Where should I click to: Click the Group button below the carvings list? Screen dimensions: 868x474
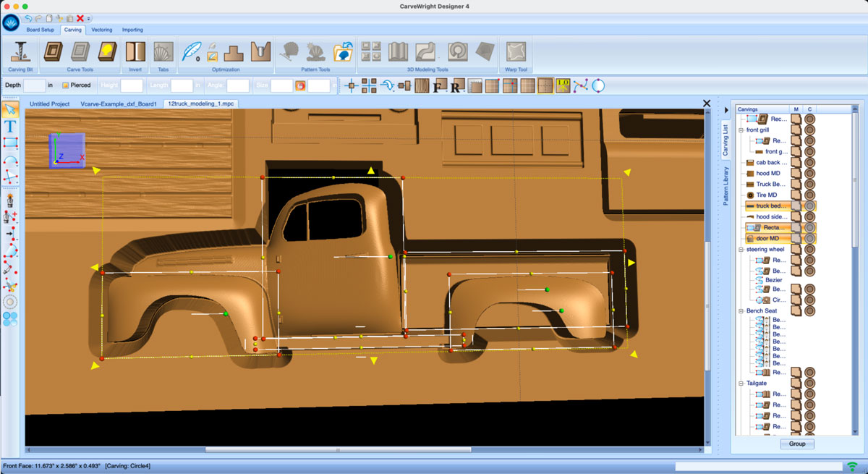(x=796, y=444)
